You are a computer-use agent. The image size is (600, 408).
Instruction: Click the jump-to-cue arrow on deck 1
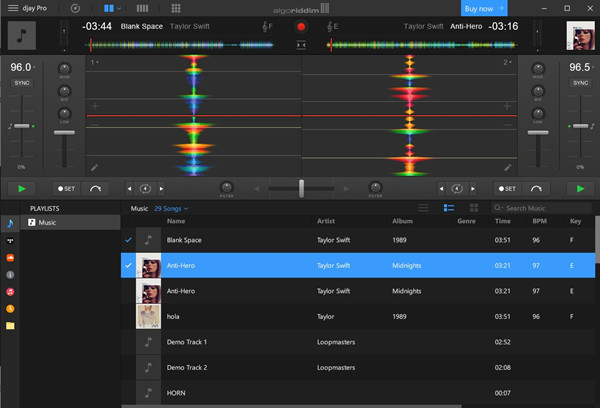point(95,188)
